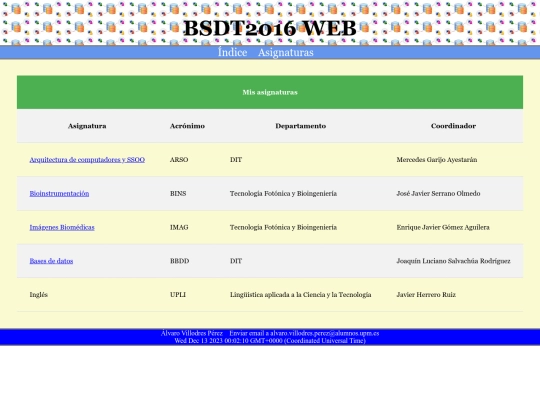The height and width of the screenshot is (405, 540).
Task: Open Arquitectura de computadores y SSOO link
Action: [x=87, y=160]
